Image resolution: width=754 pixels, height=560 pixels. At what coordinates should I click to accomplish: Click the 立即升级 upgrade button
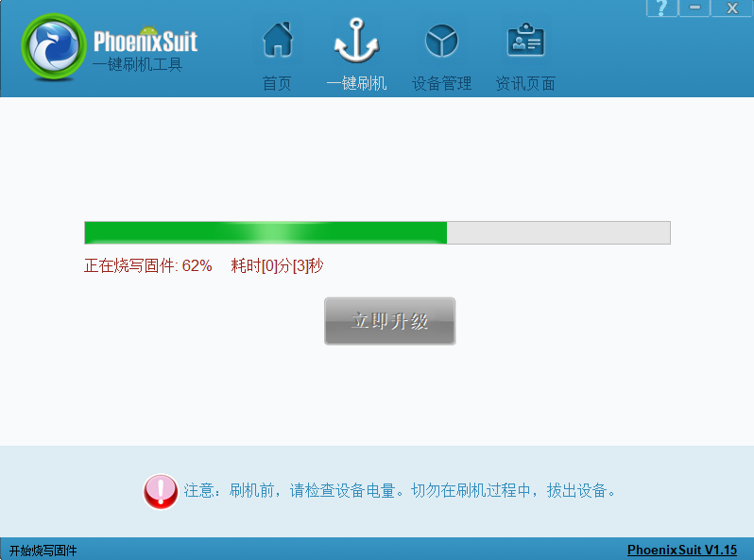(389, 321)
